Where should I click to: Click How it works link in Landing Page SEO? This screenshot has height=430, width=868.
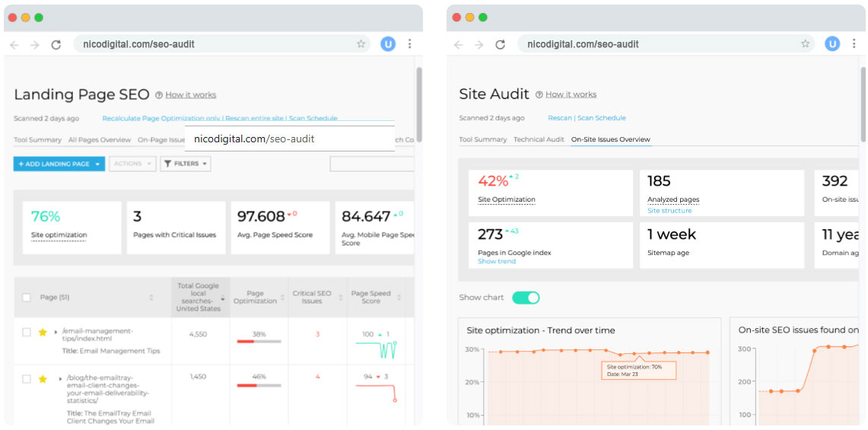(191, 95)
